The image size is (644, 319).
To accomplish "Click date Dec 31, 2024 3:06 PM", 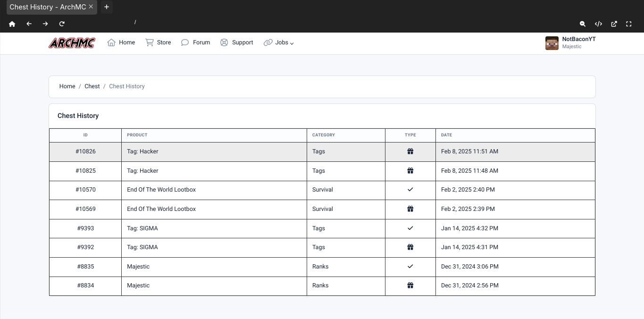I will [x=470, y=267].
